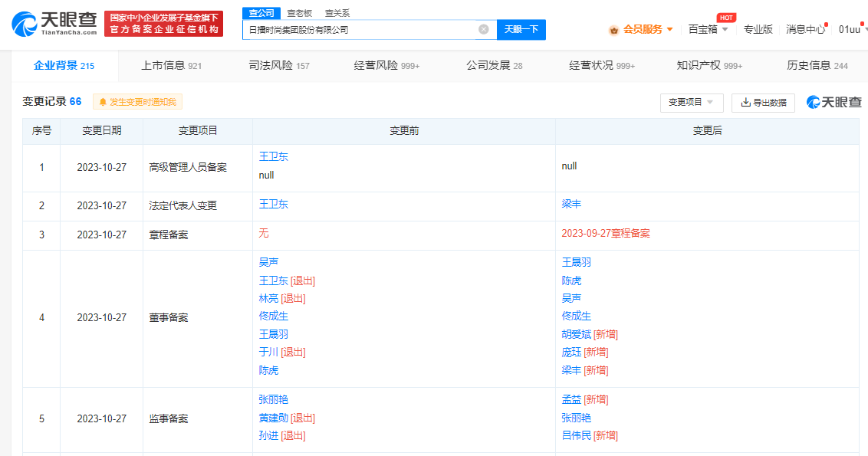Open the 知识产权 tab
Viewport: 868px width, 456px height.
click(x=709, y=66)
